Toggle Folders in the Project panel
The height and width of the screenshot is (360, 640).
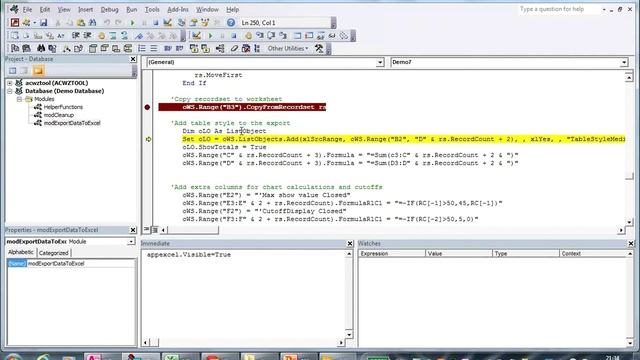click(x=38, y=71)
